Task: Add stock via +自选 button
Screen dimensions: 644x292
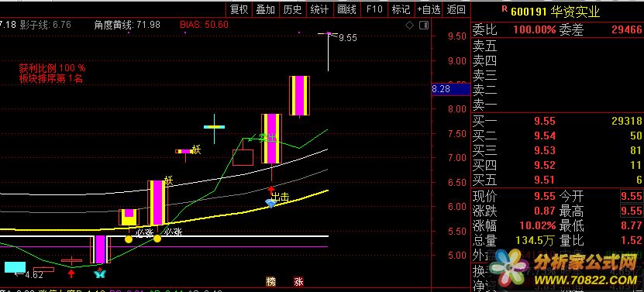Action: click(429, 9)
